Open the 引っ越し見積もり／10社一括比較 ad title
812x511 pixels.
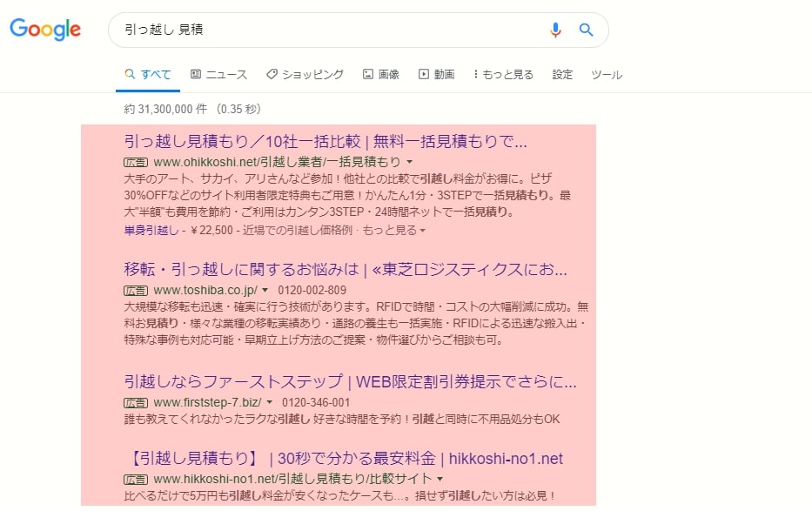pos(325,141)
